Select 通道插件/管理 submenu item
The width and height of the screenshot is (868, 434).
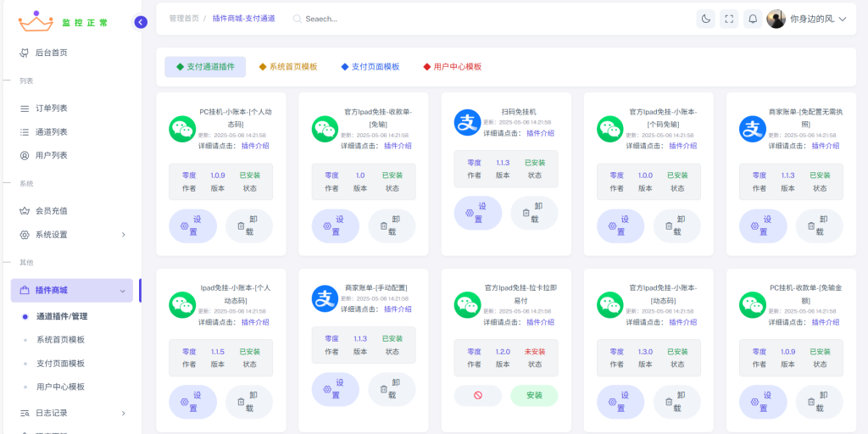coord(61,317)
